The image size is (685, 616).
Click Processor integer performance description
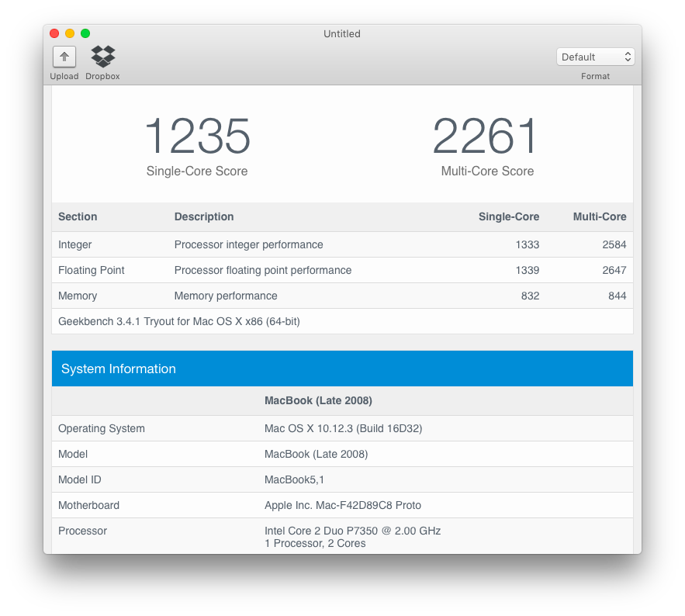tap(248, 244)
